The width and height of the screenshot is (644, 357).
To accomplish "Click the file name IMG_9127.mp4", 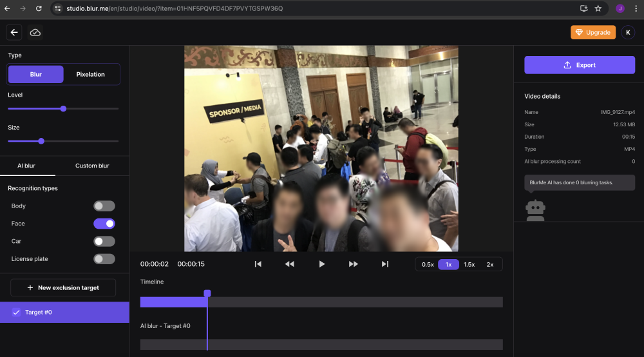I will (618, 112).
